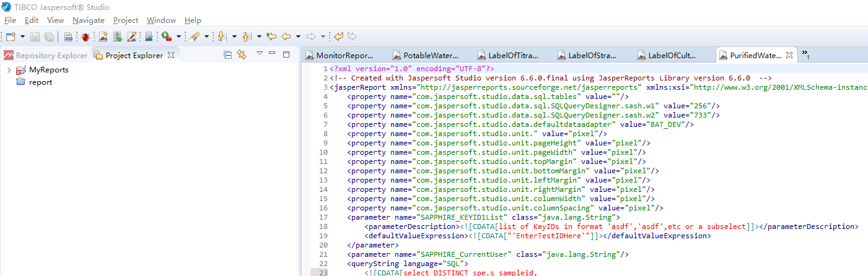
Task: Open the Run external tools dropdown
Action: coord(178,37)
